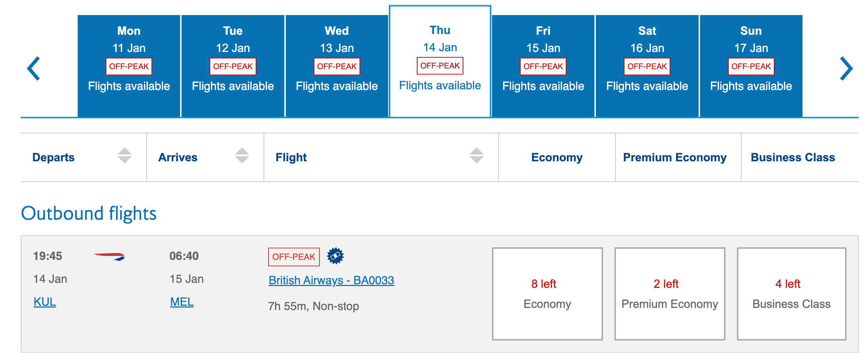The width and height of the screenshot is (868, 362).
Task: Click the blue voucher reward badge icon
Action: coord(336,256)
